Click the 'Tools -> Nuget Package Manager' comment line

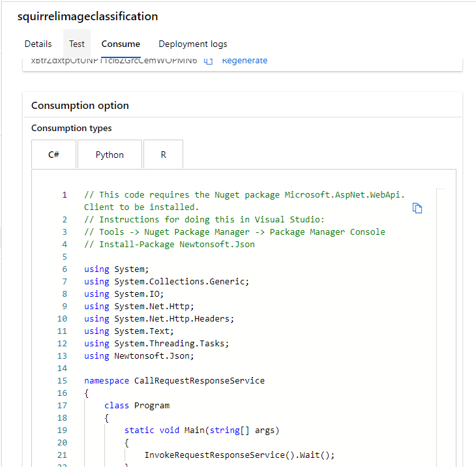(235, 232)
